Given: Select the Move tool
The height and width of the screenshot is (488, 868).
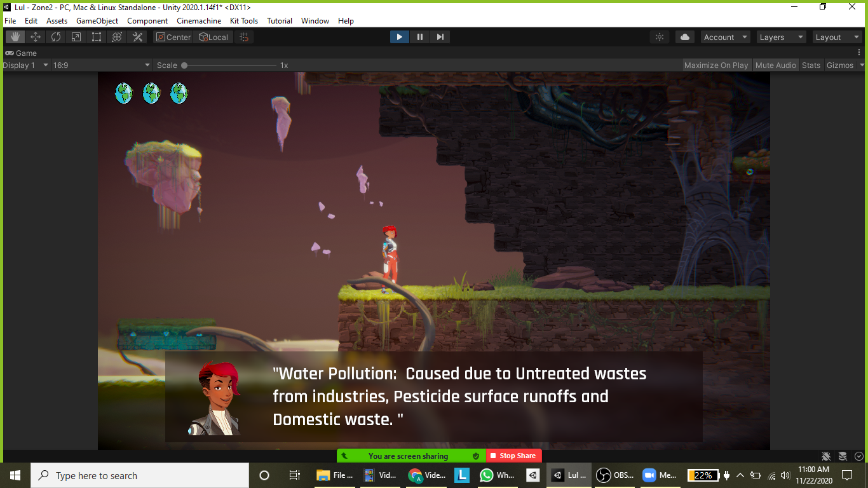Looking at the screenshot, I should point(36,37).
